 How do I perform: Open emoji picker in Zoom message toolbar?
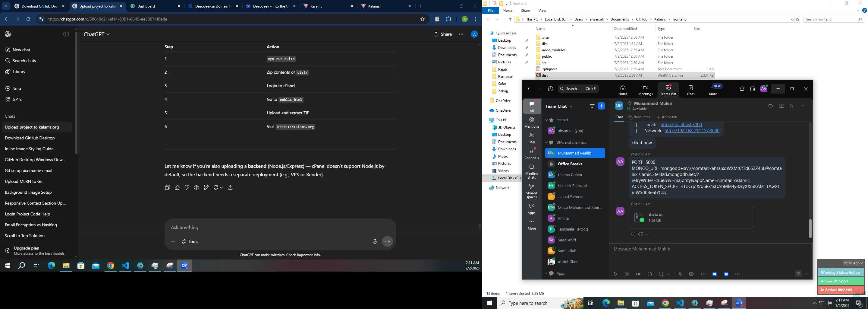point(627,274)
